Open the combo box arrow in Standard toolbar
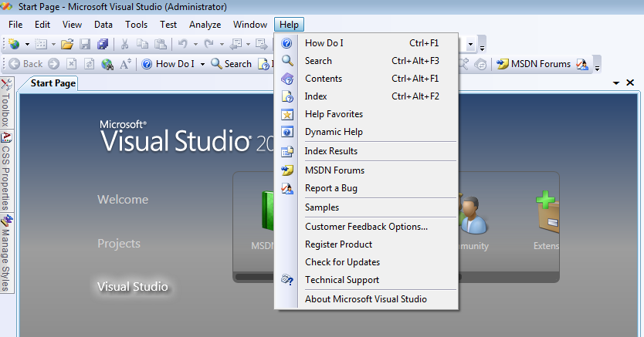Screen dimensions: 644x337 (471, 44)
